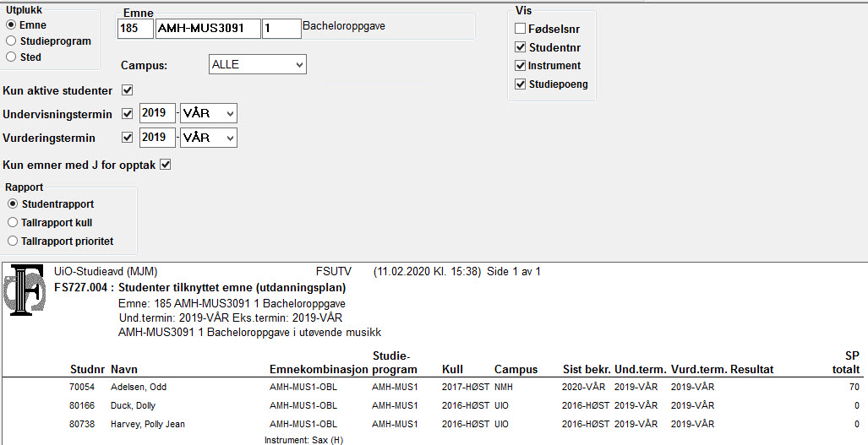Select the Emne radio button under Utplukk
868x445 pixels.
11,25
